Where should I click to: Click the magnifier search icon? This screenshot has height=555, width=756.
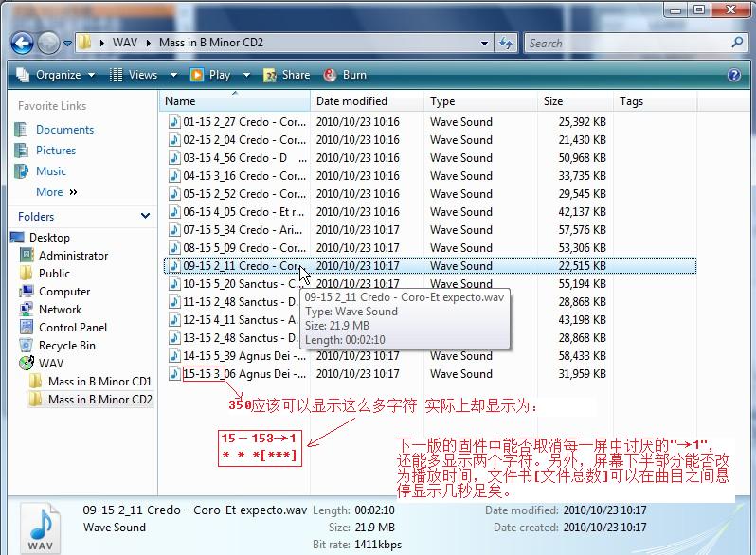click(737, 43)
